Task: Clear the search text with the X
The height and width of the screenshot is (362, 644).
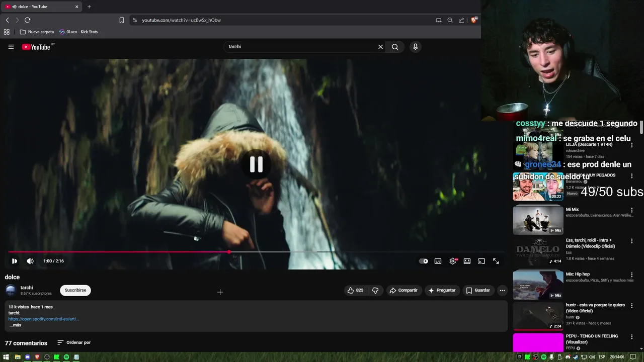Action: [x=380, y=47]
